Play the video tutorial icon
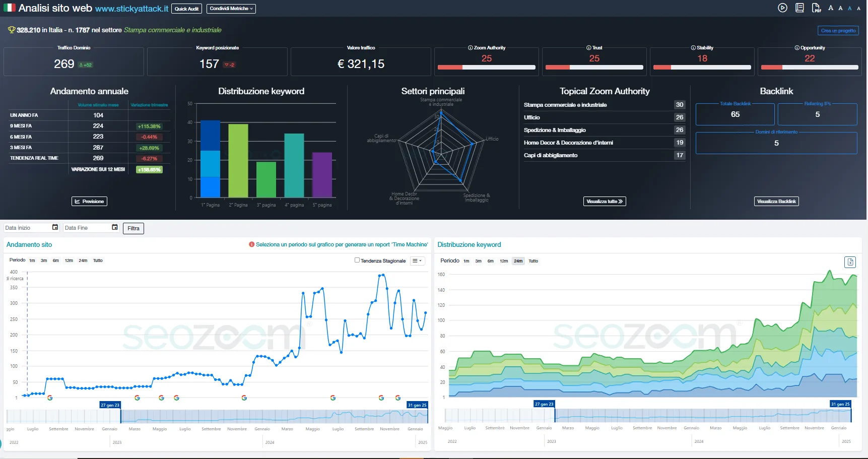This screenshot has height=459, width=868. click(x=782, y=8)
